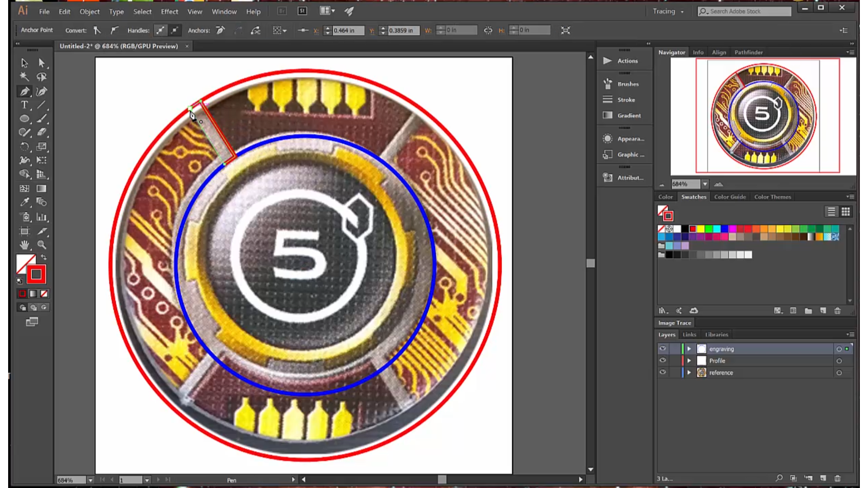The image size is (868, 488).
Task: Select the Pen tool
Action: pyautogui.click(x=24, y=91)
